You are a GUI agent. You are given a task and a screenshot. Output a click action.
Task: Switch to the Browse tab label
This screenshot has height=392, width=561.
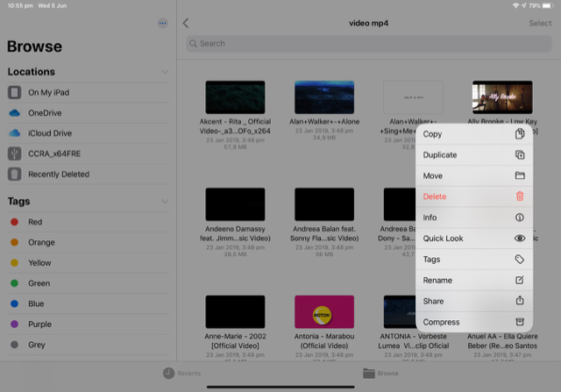(x=387, y=373)
